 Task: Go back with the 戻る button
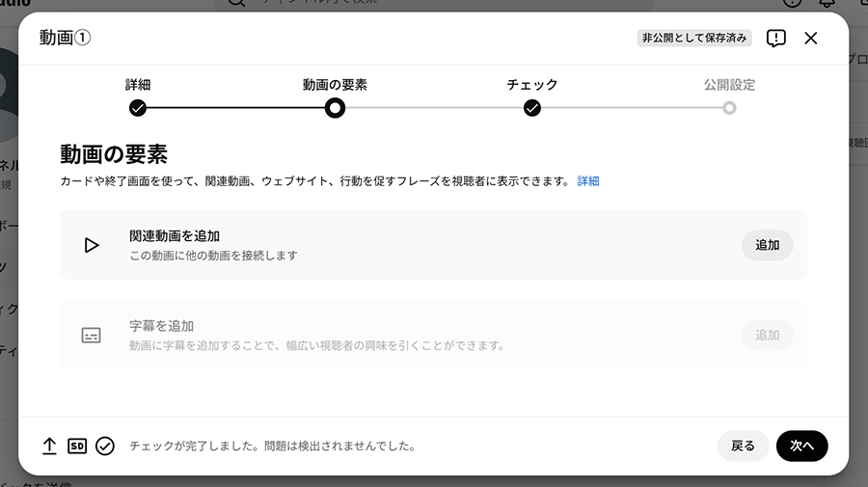pyautogui.click(x=743, y=446)
